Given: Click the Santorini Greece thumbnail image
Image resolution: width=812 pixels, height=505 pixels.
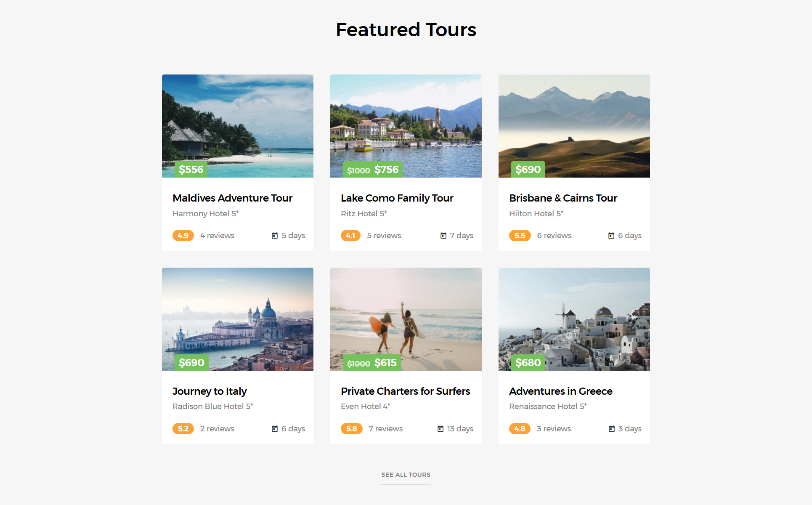Looking at the screenshot, I should click(574, 316).
